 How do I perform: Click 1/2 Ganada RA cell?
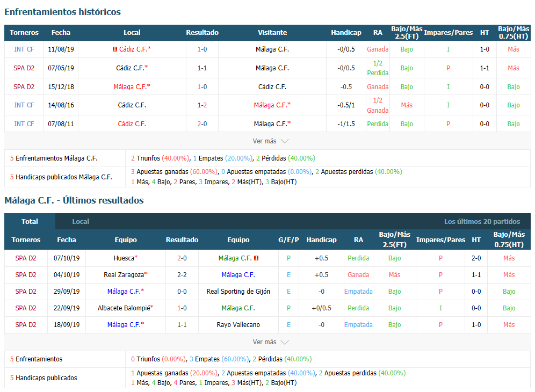[378, 105]
